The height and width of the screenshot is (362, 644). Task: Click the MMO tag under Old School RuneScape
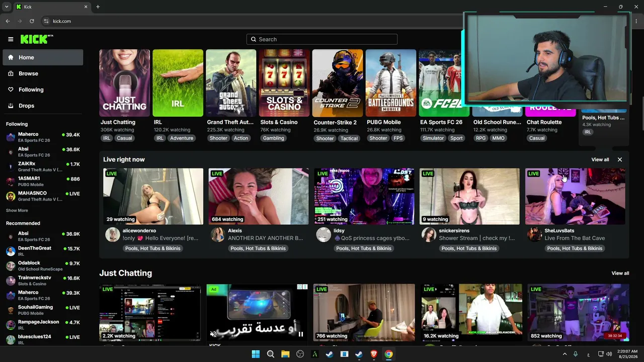[x=498, y=138]
